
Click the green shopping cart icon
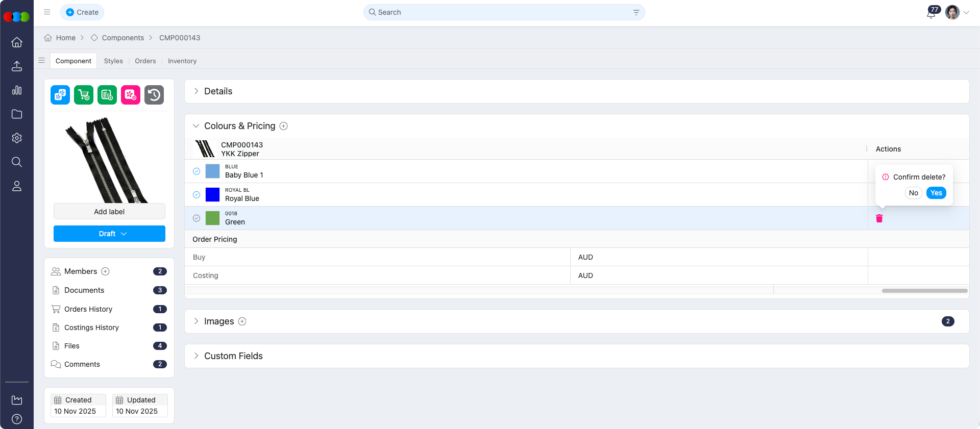point(84,95)
